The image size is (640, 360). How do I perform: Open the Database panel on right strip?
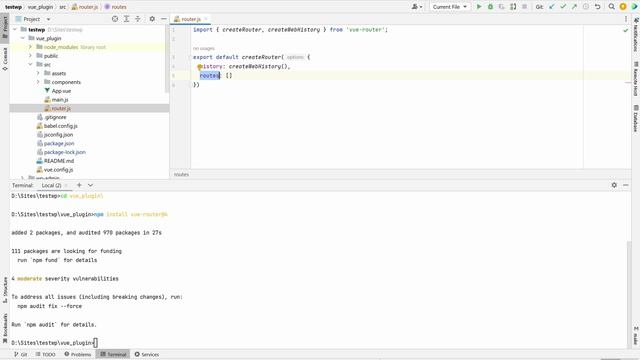tap(636, 118)
